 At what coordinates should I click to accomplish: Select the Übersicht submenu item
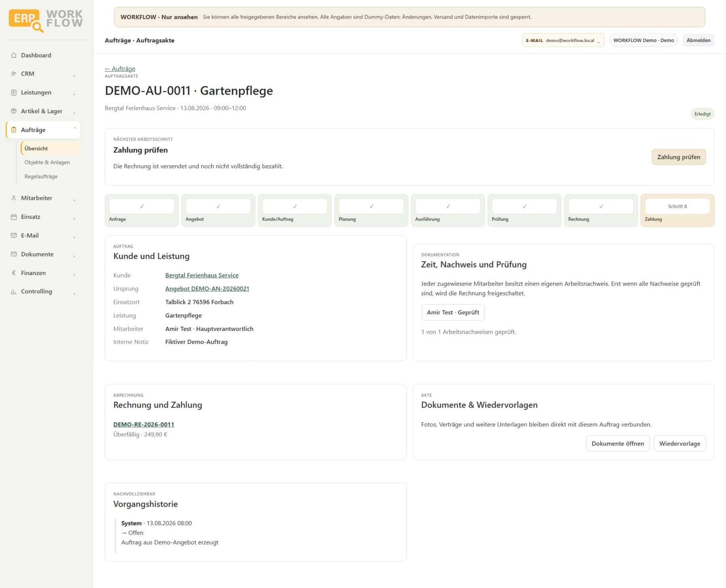(51, 148)
